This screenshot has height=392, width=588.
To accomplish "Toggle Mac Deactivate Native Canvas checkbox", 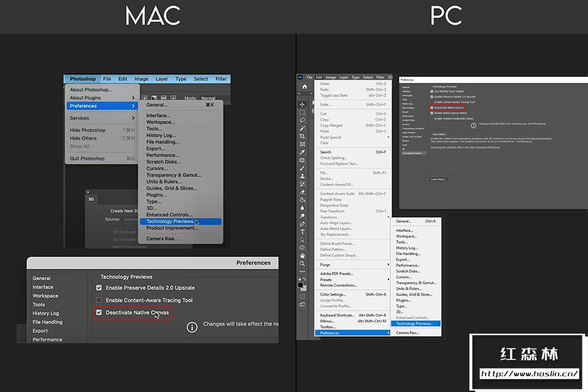I will click(99, 312).
